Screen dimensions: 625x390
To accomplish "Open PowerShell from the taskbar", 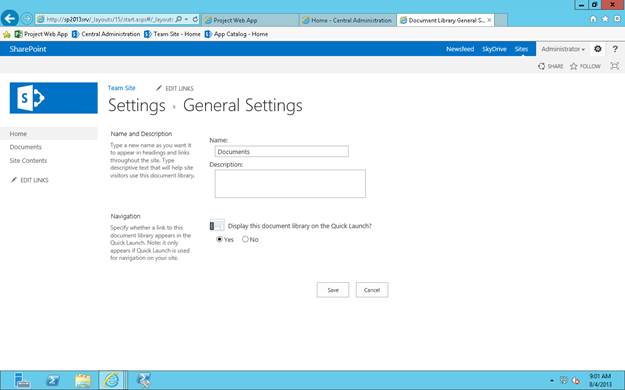I will [52, 380].
